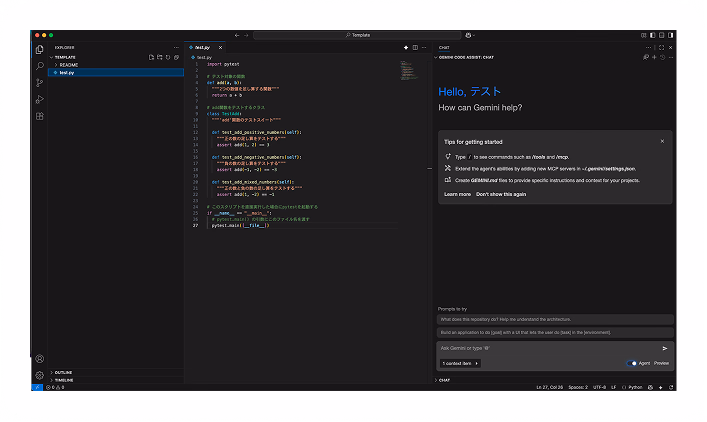Click Don't show this again
This screenshot has height=422, width=707.
tap(501, 194)
